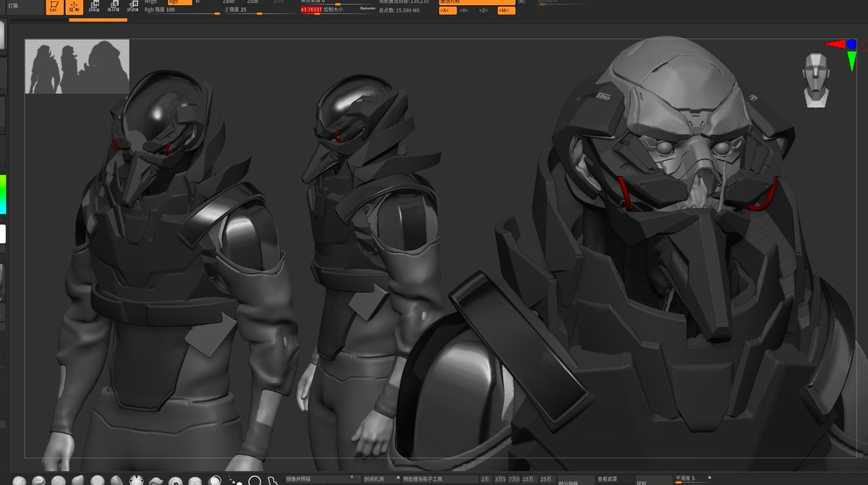Select the Move (M) transform tool
868x485 pixels.
tap(95, 7)
